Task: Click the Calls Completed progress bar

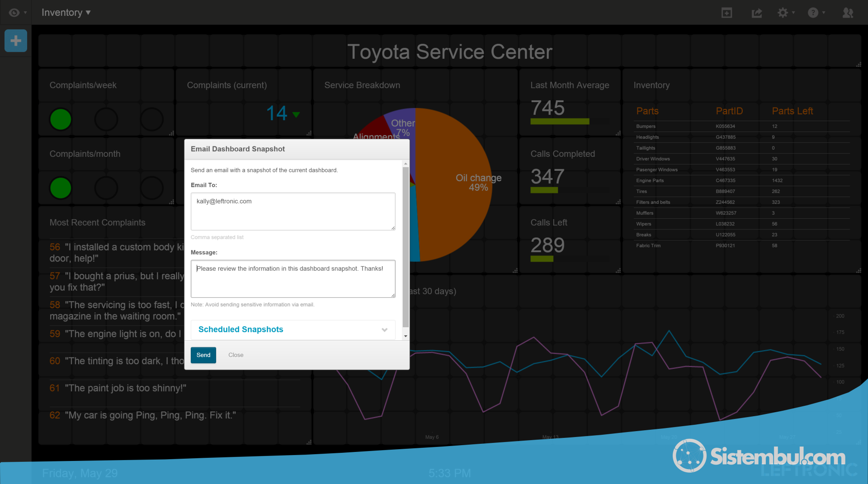Action: (570, 190)
